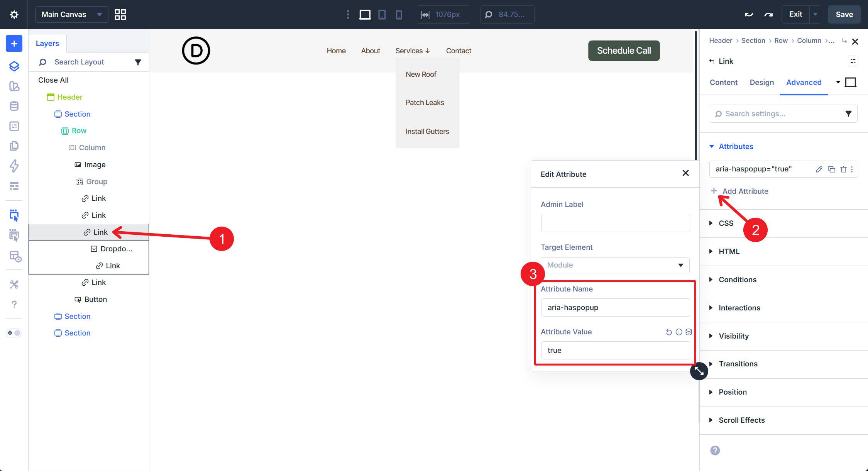The height and width of the screenshot is (471, 868).
Task: Select the Layers icon in left sidebar
Action: click(14, 66)
